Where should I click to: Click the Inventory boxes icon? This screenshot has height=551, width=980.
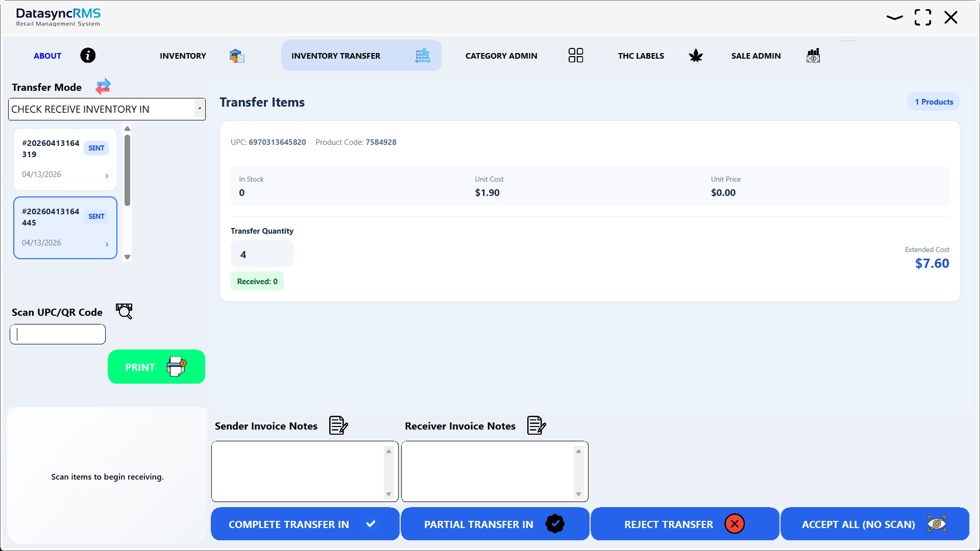(237, 56)
